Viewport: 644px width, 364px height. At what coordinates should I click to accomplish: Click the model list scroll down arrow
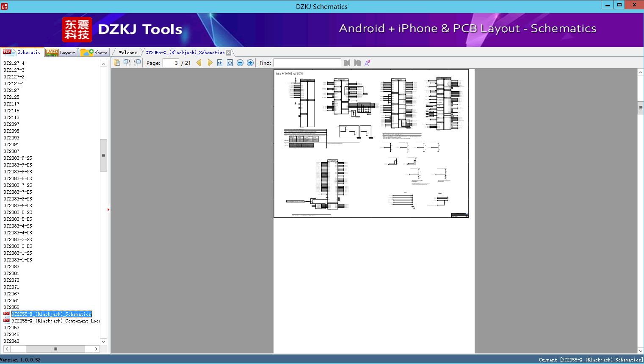click(x=103, y=342)
